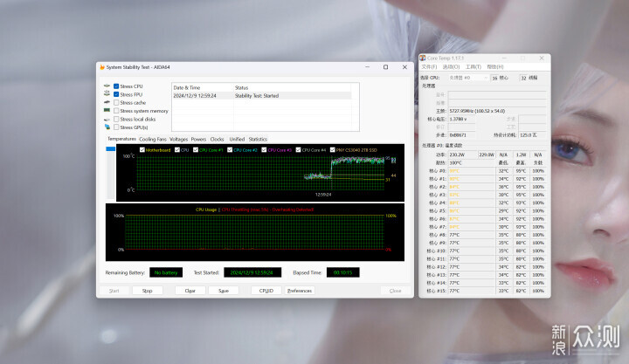Click the disk icon beside Stress local disks

tap(106, 119)
